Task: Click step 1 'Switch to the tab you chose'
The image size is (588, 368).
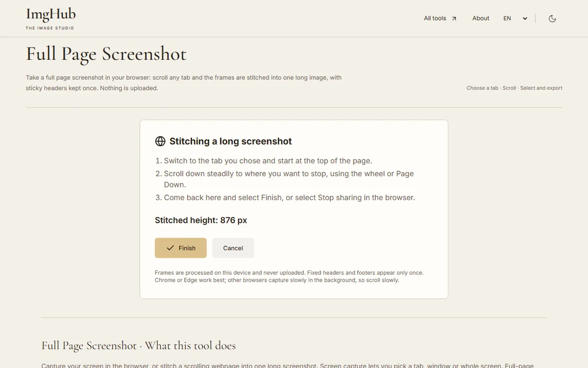Action: coord(268,160)
